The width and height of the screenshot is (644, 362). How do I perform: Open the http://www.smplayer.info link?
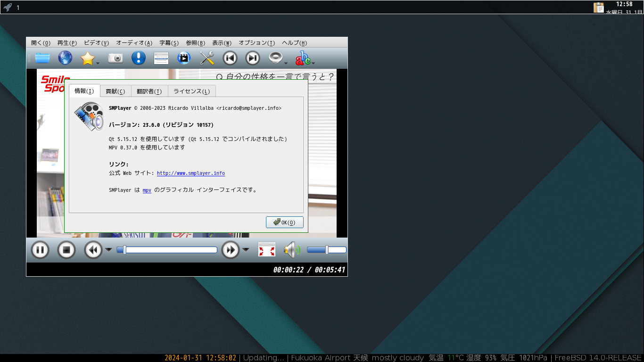[x=191, y=173]
